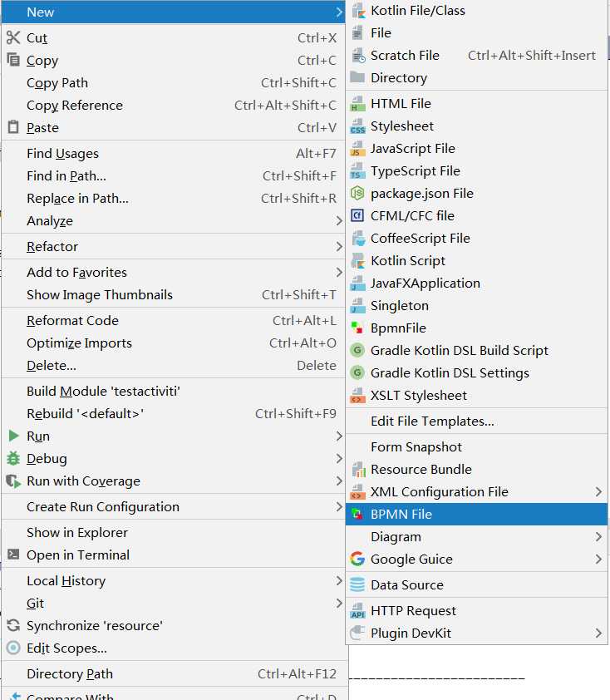Click the Synchronize refresh icon
This screenshot has height=700, width=610.
pyautogui.click(x=13, y=625)
